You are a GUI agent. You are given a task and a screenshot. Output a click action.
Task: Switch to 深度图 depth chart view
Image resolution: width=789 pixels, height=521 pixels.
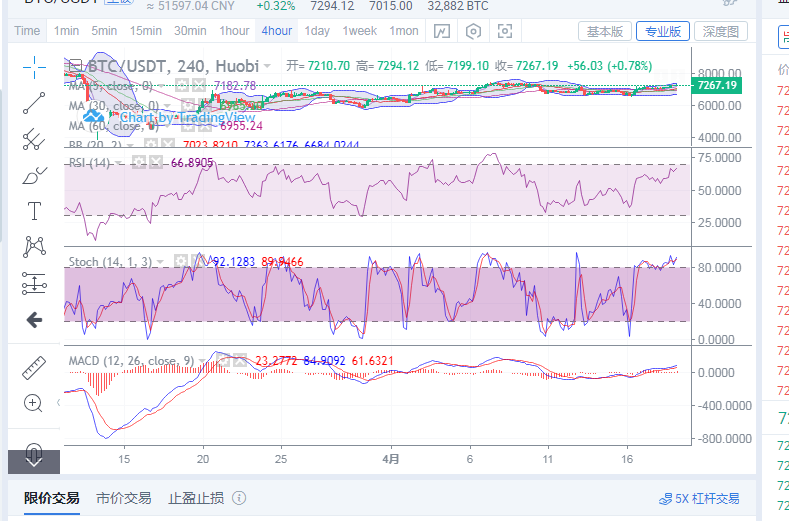point(721,31)
